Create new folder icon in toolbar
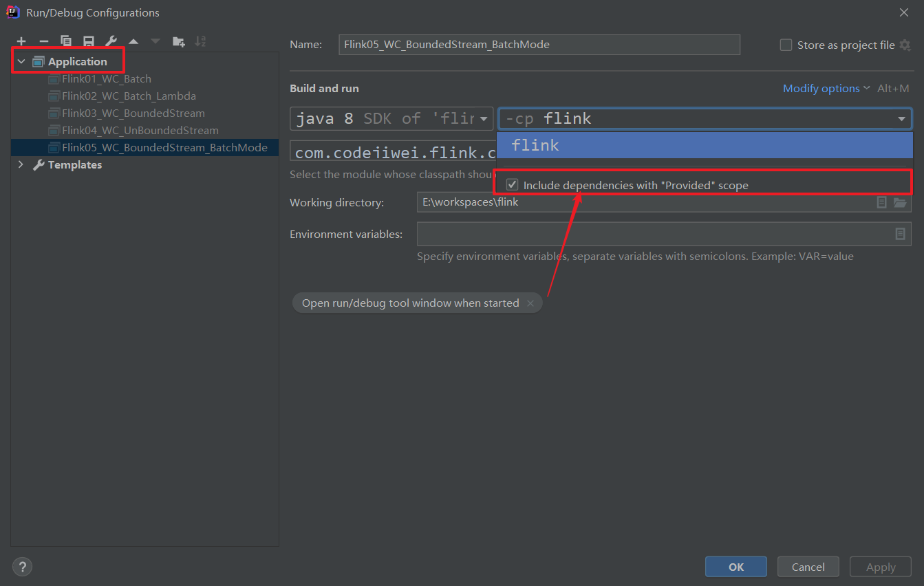 [178, 42]
